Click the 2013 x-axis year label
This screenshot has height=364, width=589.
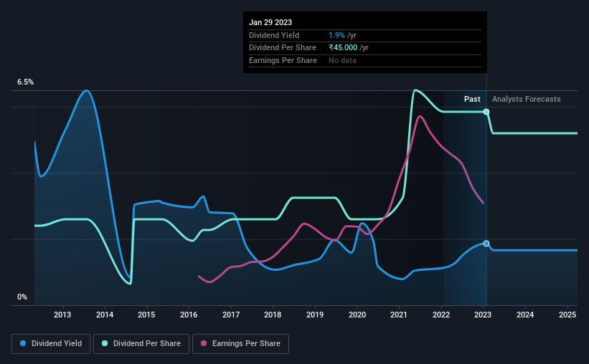click(62, 315)
